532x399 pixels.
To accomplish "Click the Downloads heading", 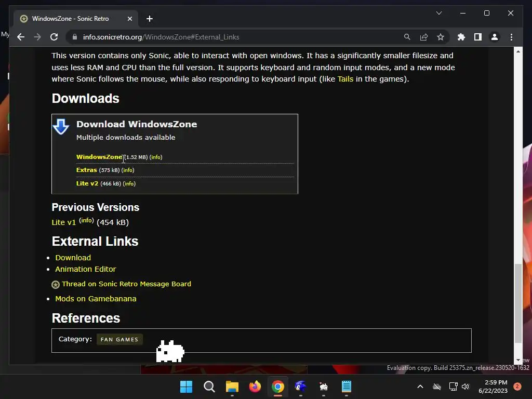I will [86, 98].
